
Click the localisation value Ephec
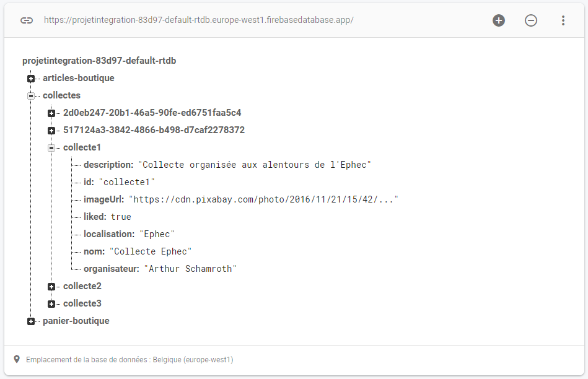click(x=157, y=234)
